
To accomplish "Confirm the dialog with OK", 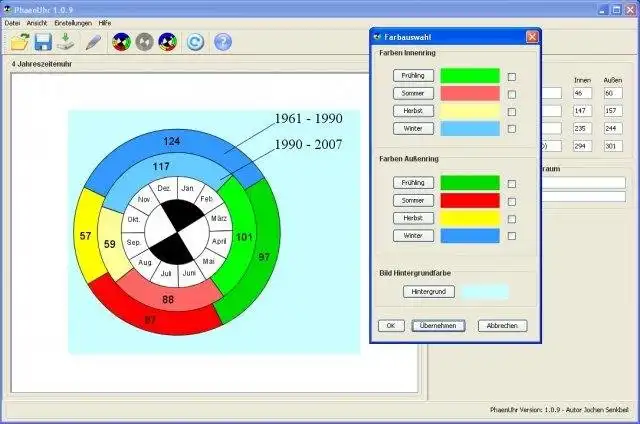I will coord(391,326).
